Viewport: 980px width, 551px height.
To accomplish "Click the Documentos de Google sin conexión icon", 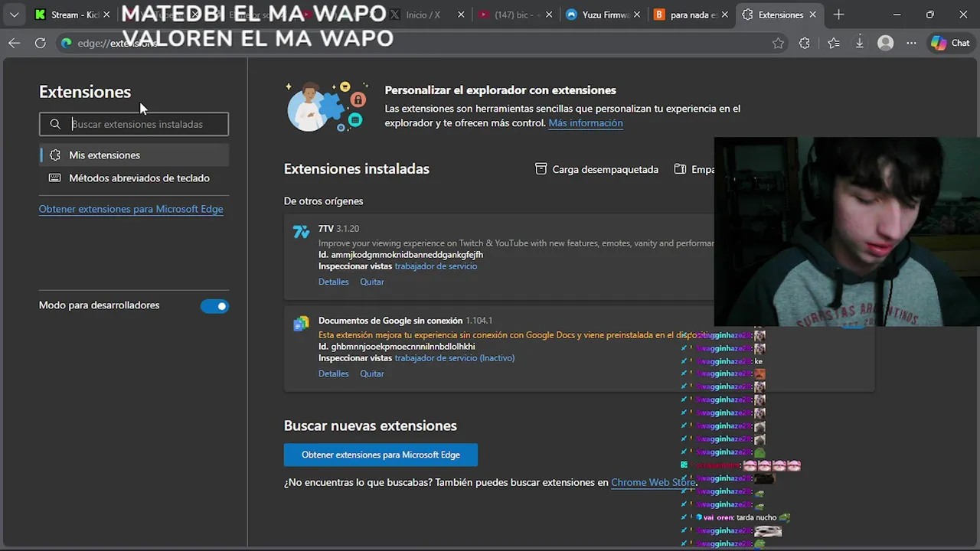I will [x=301, y=324].
